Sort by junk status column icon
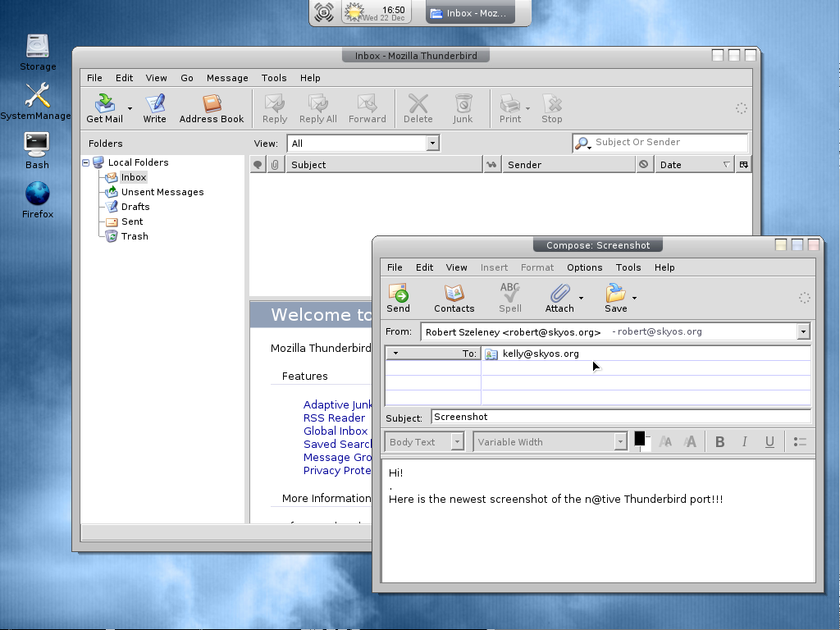The height and width of the screenshot is (630, 840). (x=643, y=165)
